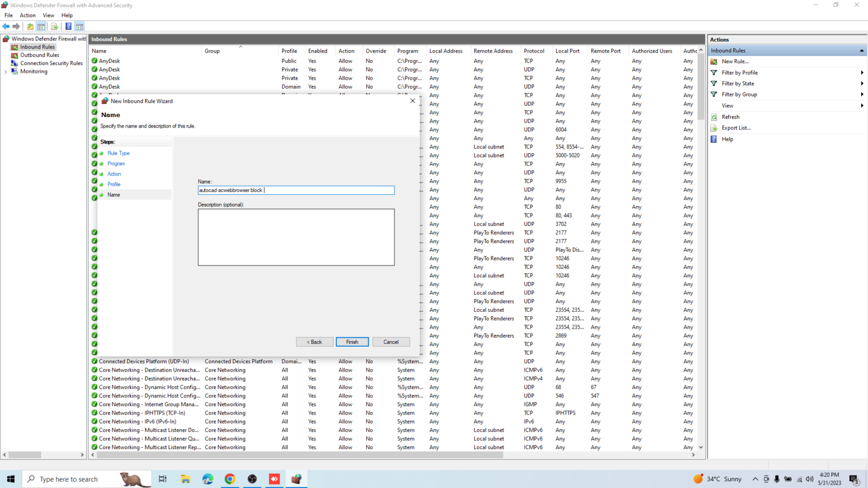Select Outbound Rules in the console tree
Screen dimensions: 868x488
pos(40,55)
